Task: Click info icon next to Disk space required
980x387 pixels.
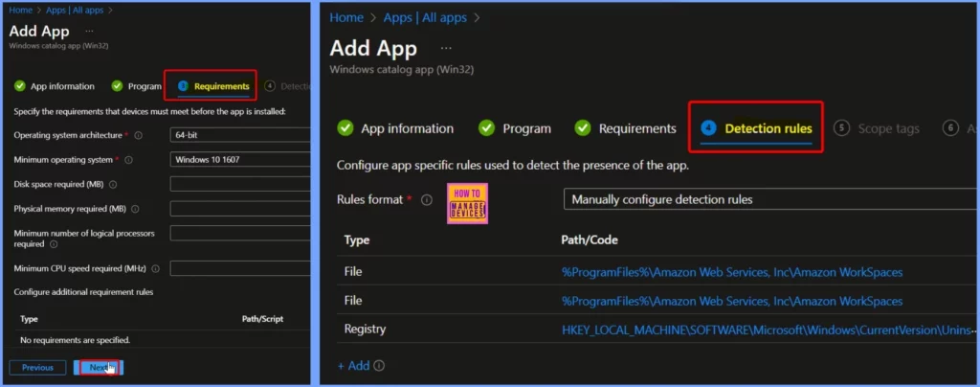Action: pos(113,185)
